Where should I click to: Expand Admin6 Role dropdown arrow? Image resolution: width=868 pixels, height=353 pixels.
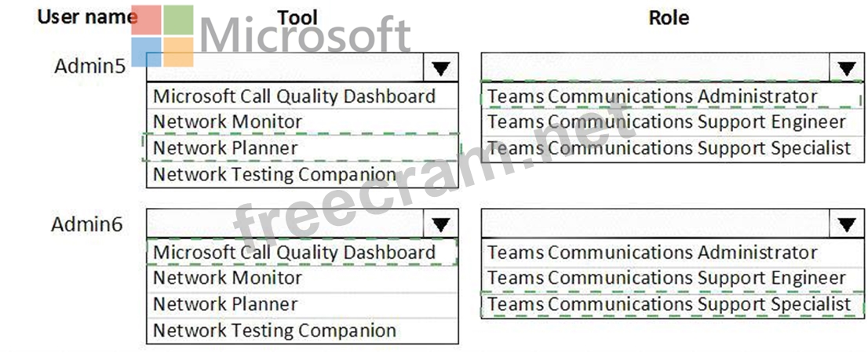pyautogui.click(x=846, y=225)
